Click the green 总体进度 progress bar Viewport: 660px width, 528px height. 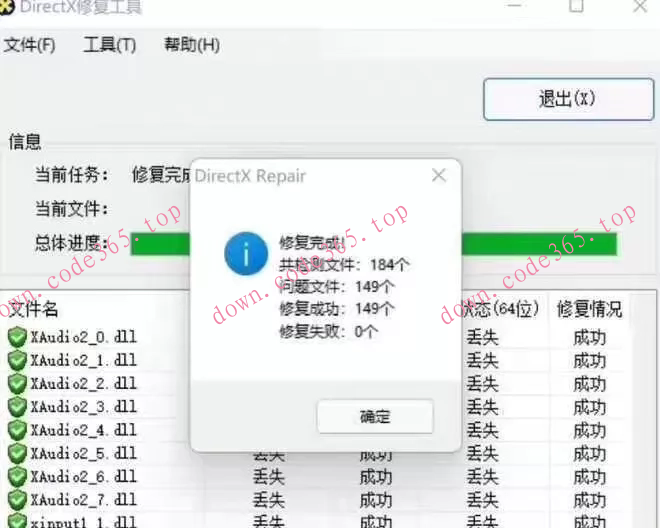pos(374,244)
